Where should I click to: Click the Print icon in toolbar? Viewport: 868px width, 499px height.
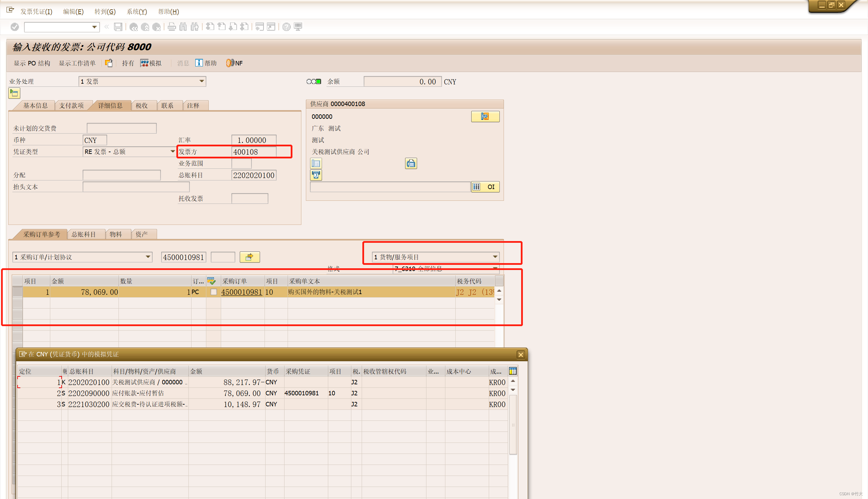click(x=172, y=27)
